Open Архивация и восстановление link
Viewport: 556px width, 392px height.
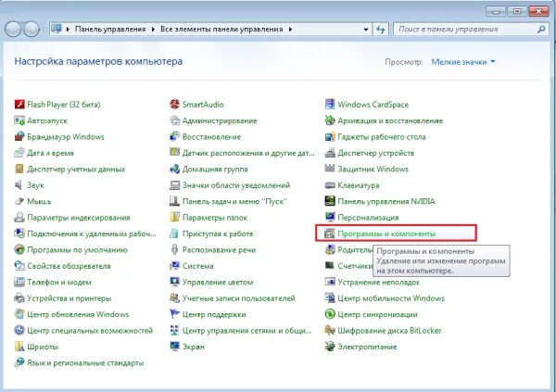pos(390,120)
